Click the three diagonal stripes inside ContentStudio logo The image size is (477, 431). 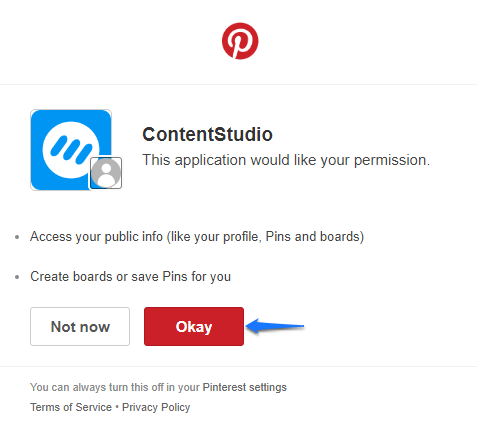[71, 149]
